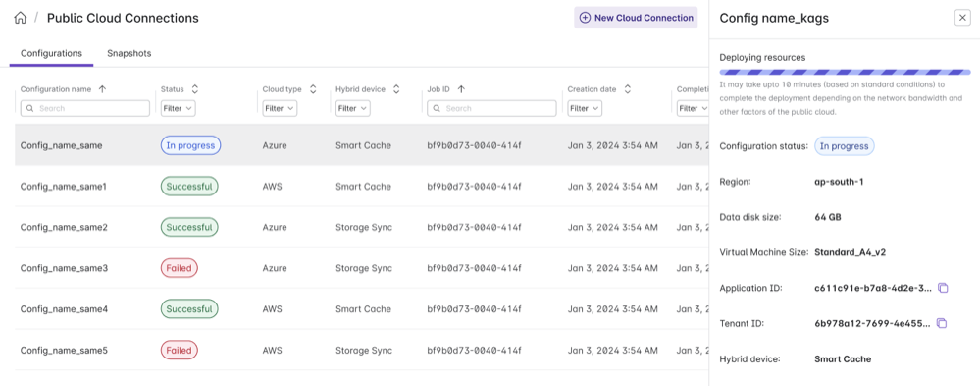
Task: Open the Cloud type filter dropdown
Action: pos(280,108)
